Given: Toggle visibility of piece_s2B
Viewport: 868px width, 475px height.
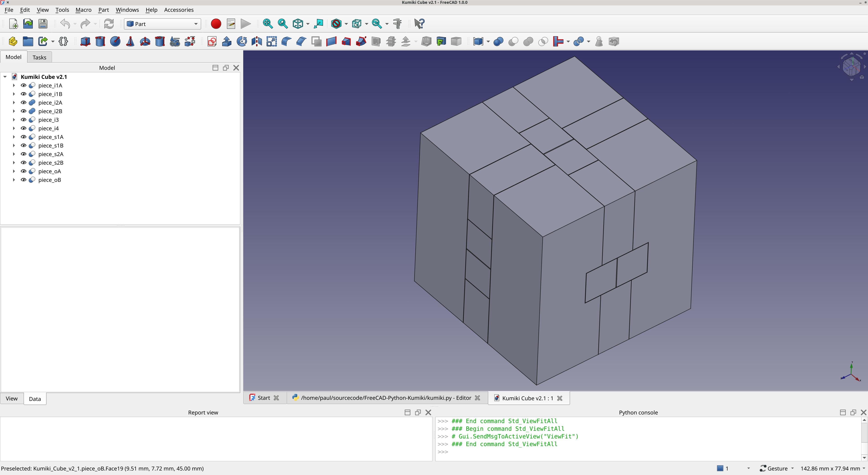Looking at the screenshot, I should coord(24,163).
